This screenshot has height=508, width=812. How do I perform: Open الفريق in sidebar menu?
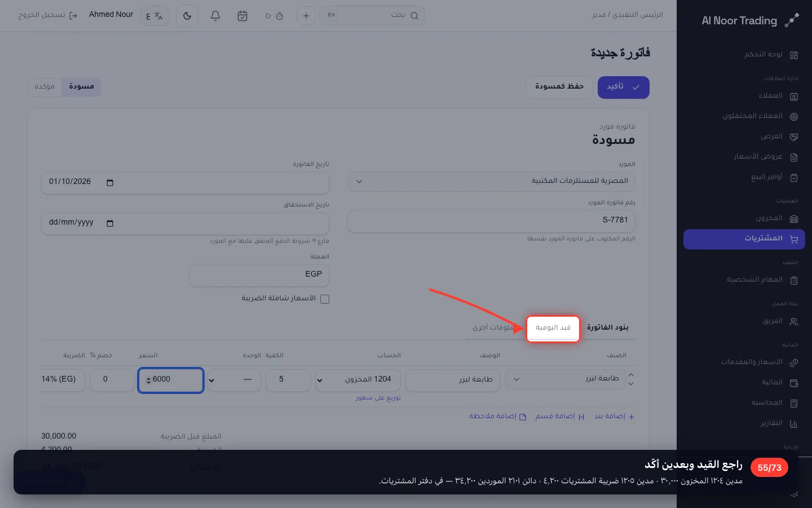(744, 321)
